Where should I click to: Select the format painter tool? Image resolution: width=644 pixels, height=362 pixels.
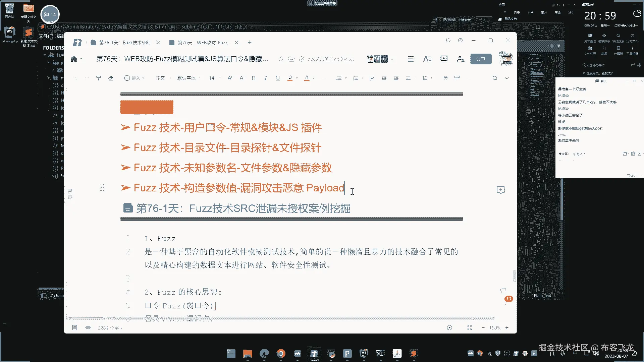pos(99,78)
